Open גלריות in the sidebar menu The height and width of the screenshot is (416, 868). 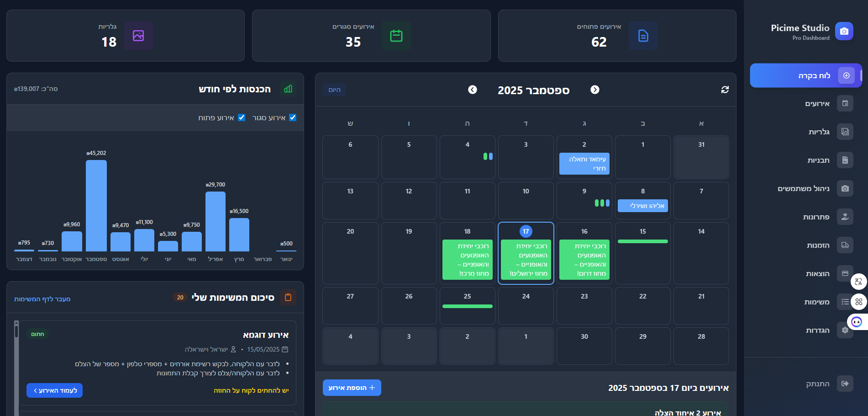pos(819,132)
